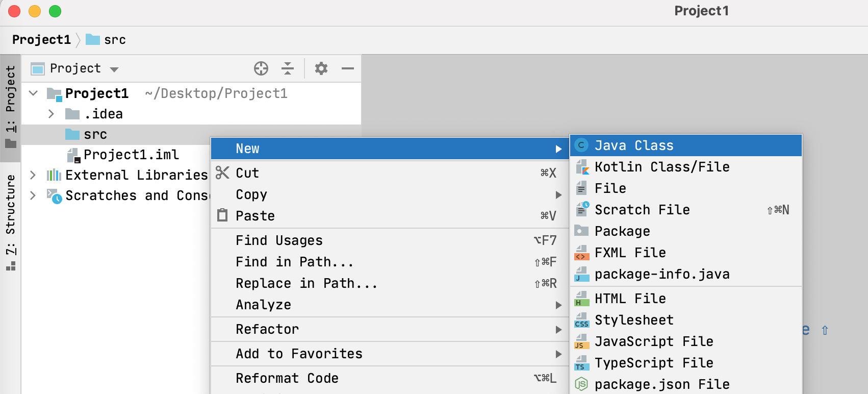Image resolution: width=868 pixels, height=394 pixels.
Task: Click the clipboard Paste icon
Action: click(x=222, y=215)
